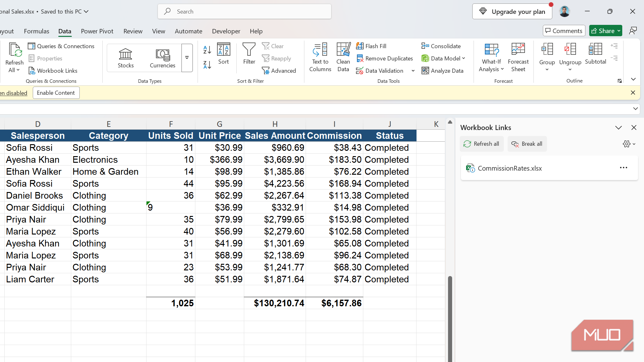The width and height of the screenshot is (644, 362).
Task: Click the Subtotal tool
Action: click(595, 54)
